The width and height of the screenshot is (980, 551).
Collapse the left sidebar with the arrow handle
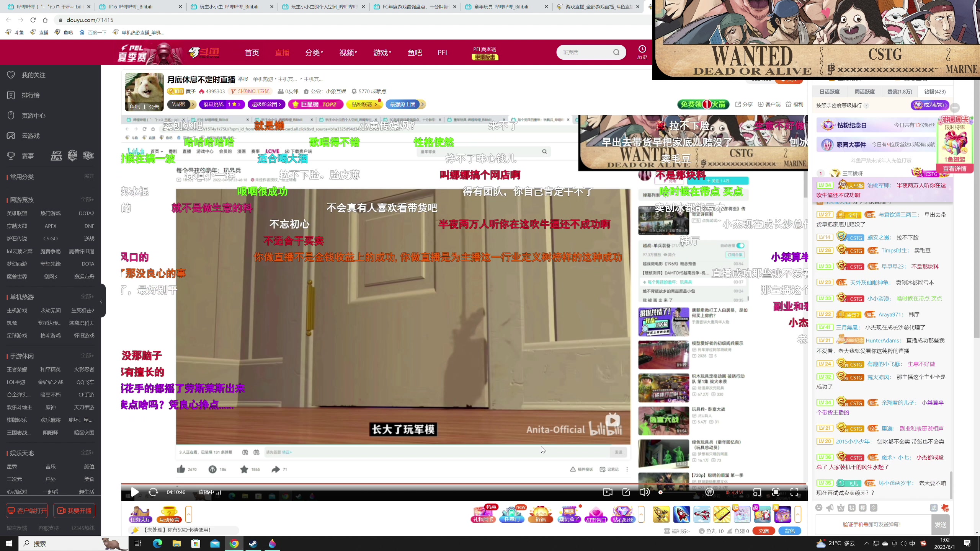(x=102, y=301)
